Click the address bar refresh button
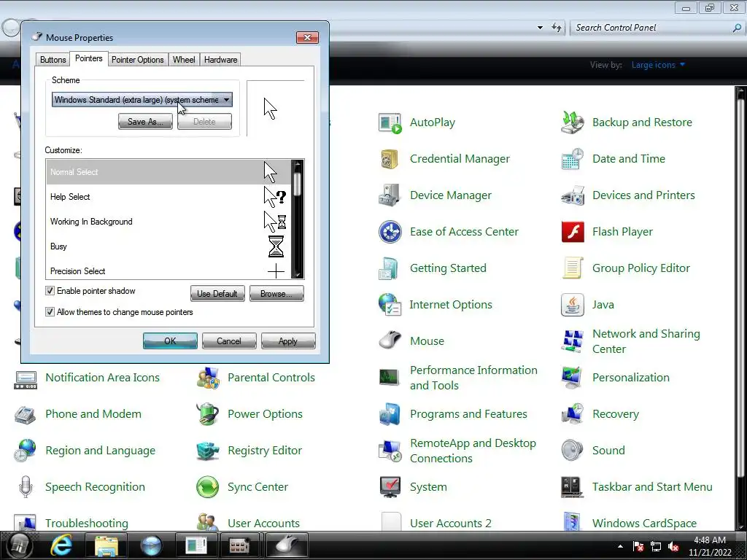Image resolution: width=747 pixels, height=560 pixels. click(556, 28)
